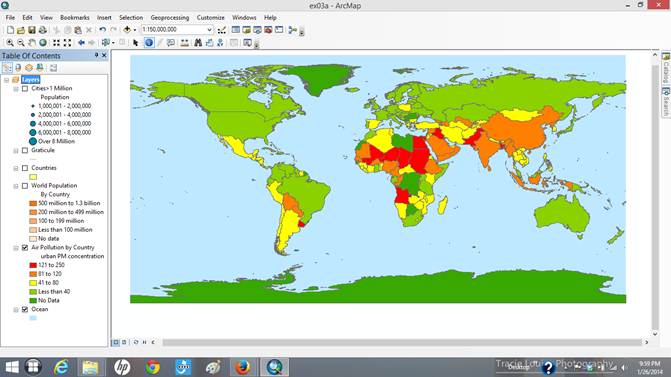Choose the Select Elements arrow tool
This screenshot has height=377, width=671.
pyautogui.click(x=136, y=43)
